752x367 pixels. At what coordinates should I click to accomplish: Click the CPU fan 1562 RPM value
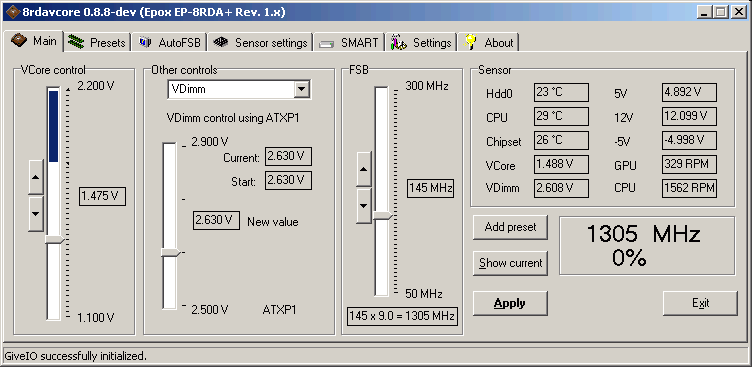pos(690,188)
